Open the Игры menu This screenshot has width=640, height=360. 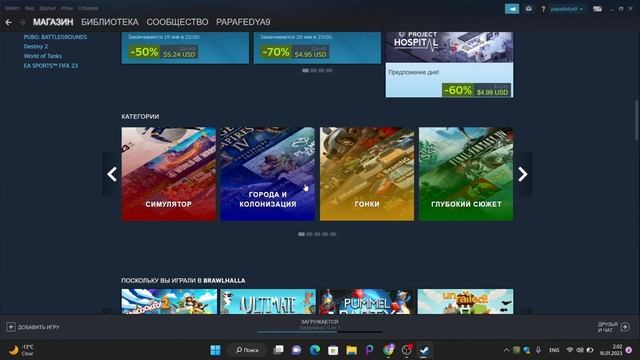[67, 8]
